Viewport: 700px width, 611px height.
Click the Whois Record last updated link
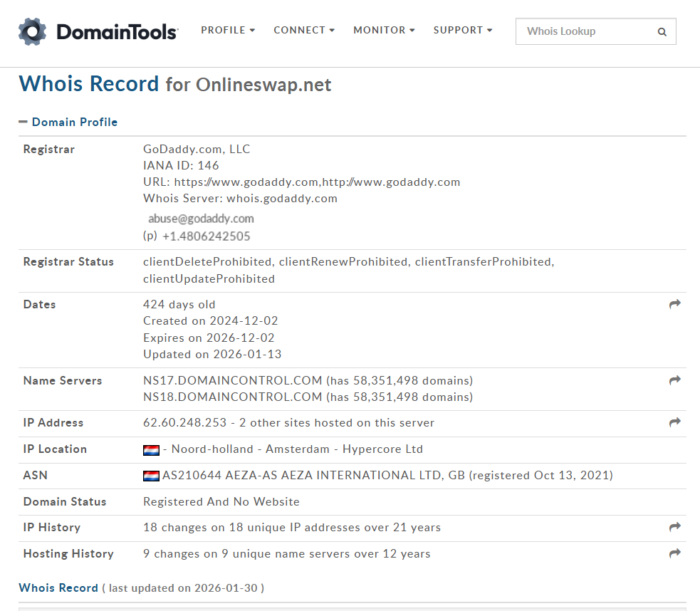tap(58, 587)
